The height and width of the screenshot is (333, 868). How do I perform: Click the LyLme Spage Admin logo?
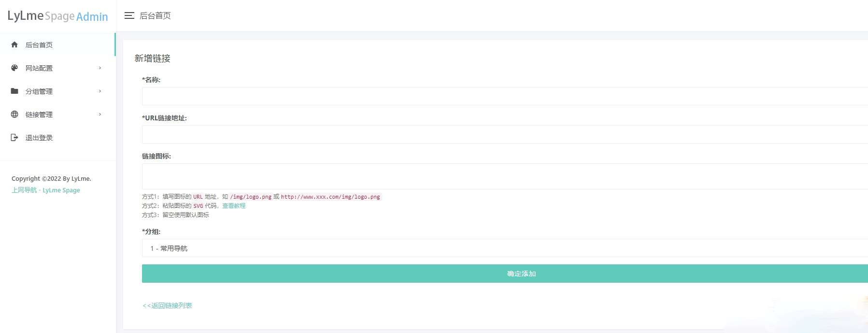pos(58,16)
